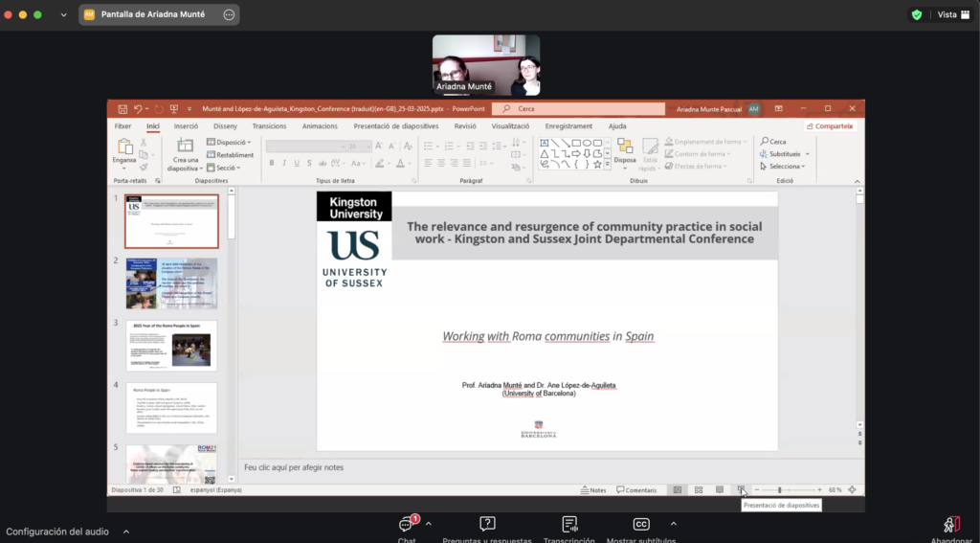Select slide 3 thumbnail in the panel
980x543 pixels.
171,346
